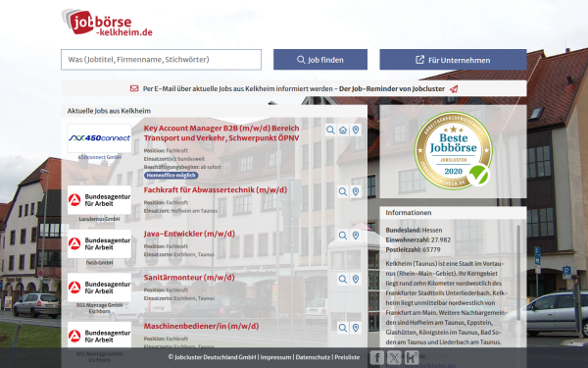Click magnifier icon for Key Account Manager job
This screenshot has width=588, height=368.
tap(330, 130)
